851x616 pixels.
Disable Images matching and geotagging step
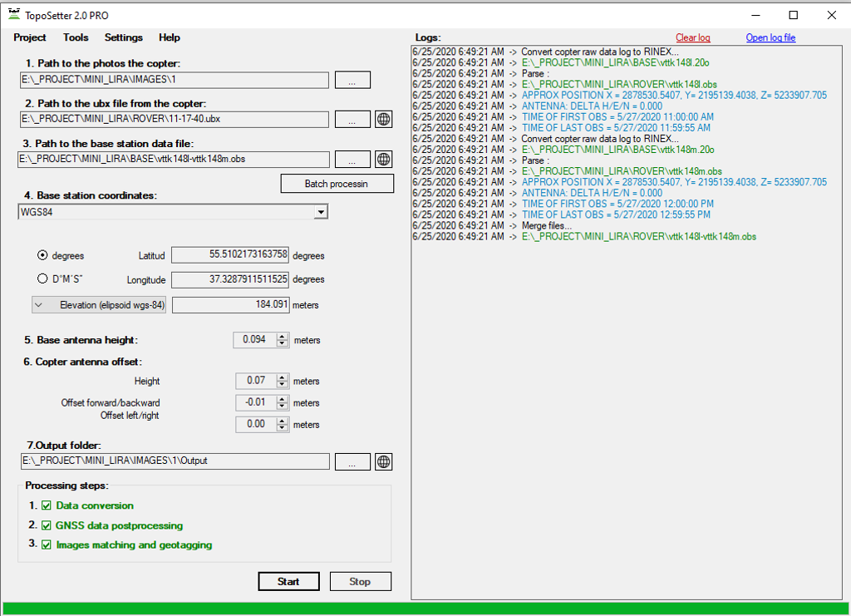tap(47, 545)
